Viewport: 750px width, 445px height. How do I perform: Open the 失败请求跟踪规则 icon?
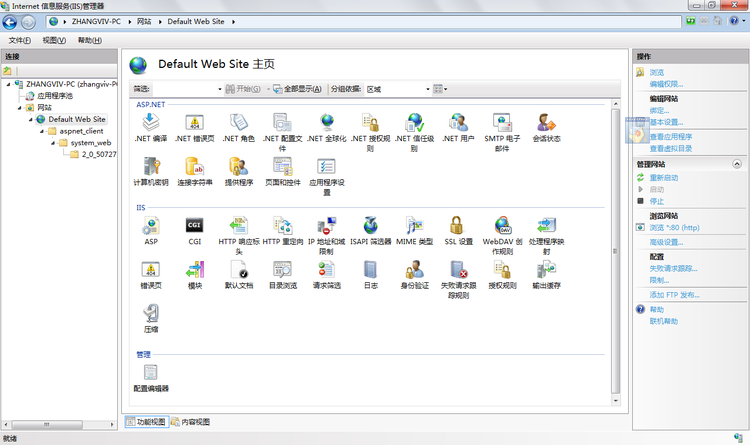(x=459, y=269)
